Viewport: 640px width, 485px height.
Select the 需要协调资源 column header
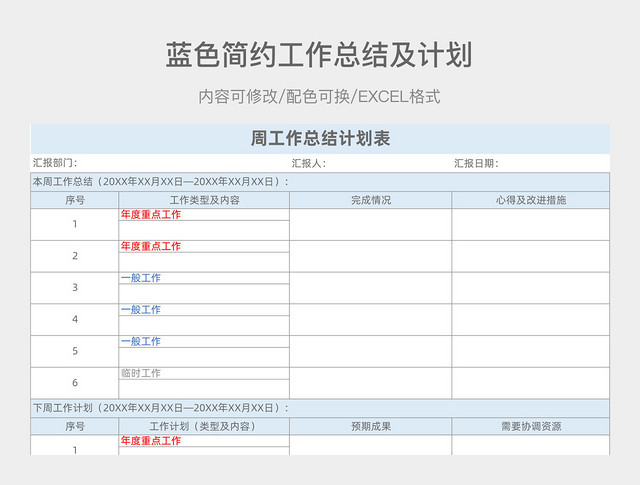tap(531, 426)
